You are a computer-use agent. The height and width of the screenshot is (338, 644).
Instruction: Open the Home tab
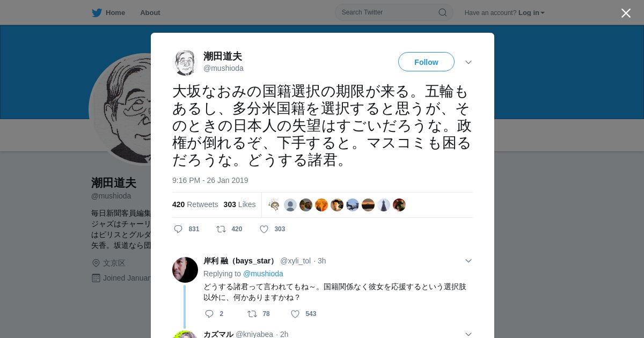(108, 12)
